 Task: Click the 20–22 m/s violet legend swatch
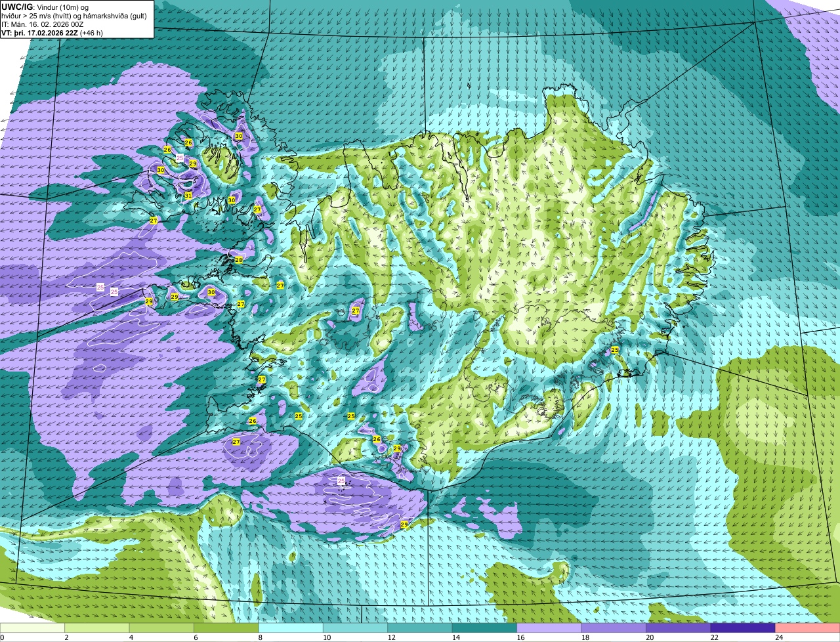pyautogui.click(x=678, y=628)
